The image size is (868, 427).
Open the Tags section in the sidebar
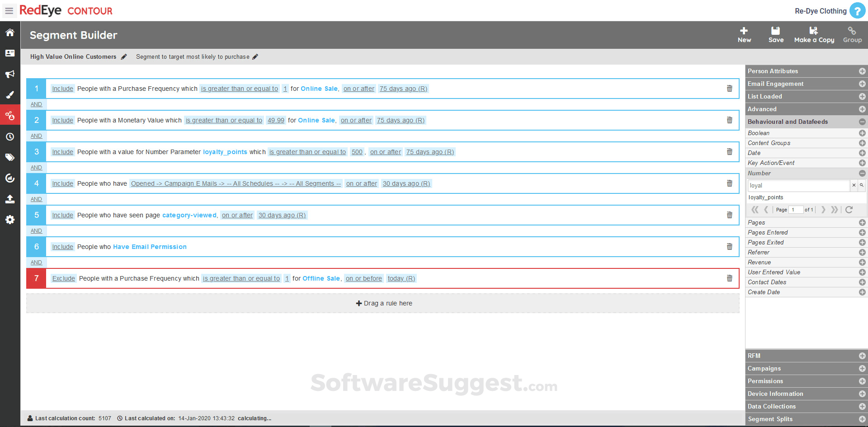click(x=9, y=157)
